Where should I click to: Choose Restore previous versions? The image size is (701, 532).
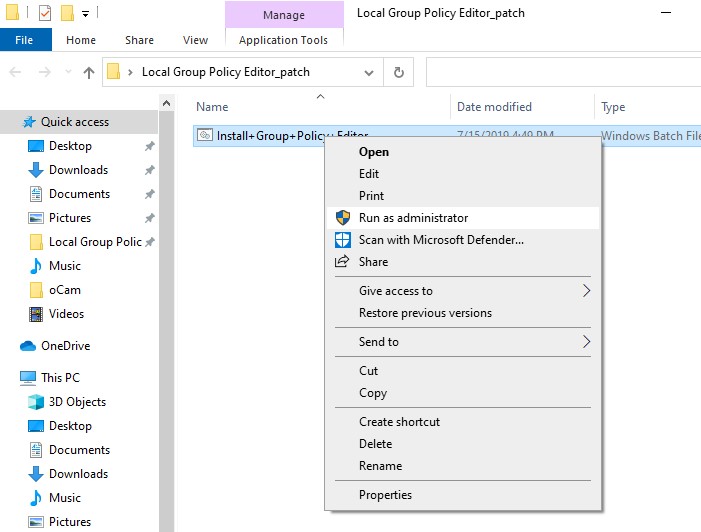(463, 313)
